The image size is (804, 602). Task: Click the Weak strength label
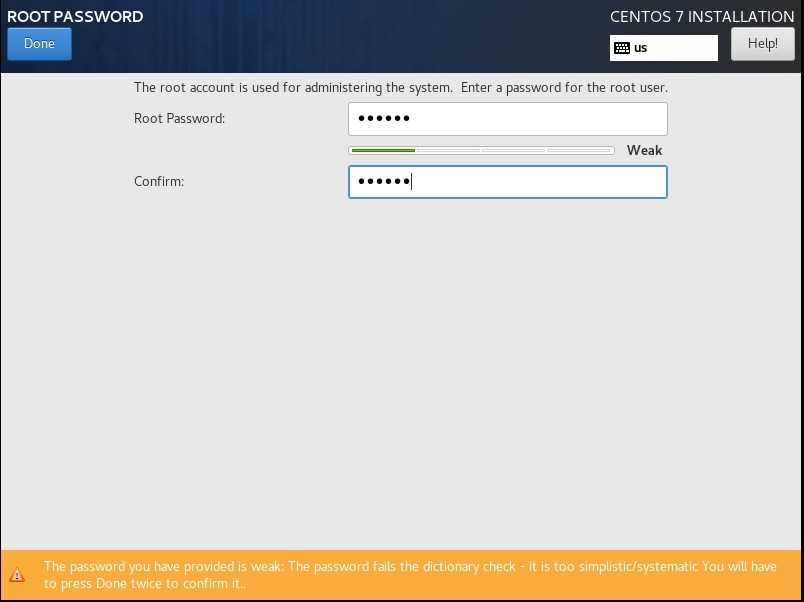(645, 150)
